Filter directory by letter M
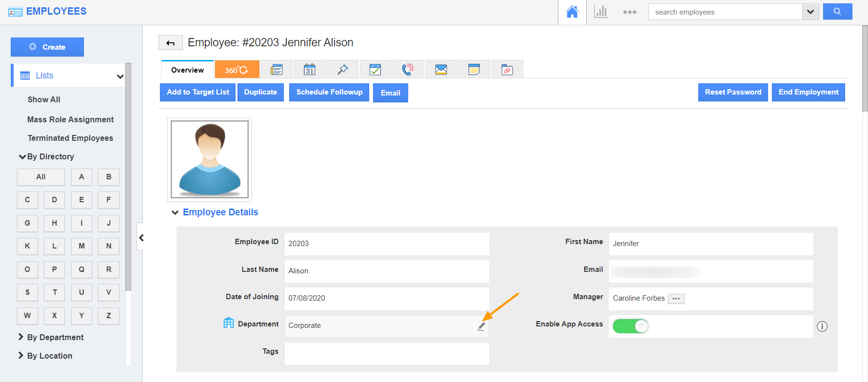Screen dimensions: 868x382 tap(81, 246)
